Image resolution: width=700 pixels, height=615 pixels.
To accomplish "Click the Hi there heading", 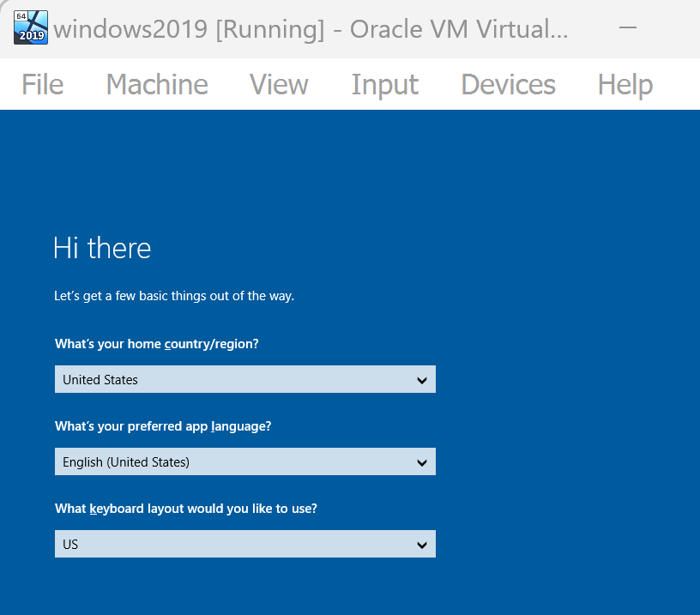I will coord(102,248).
